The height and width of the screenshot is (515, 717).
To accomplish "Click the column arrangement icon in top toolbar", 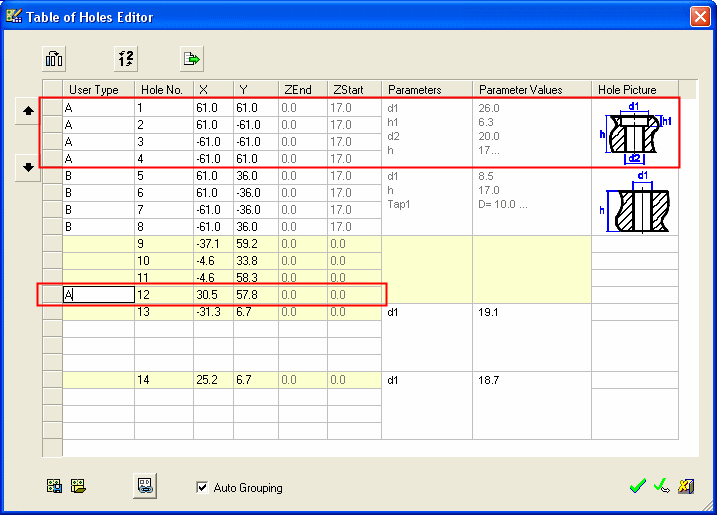I will coord(54,58).
